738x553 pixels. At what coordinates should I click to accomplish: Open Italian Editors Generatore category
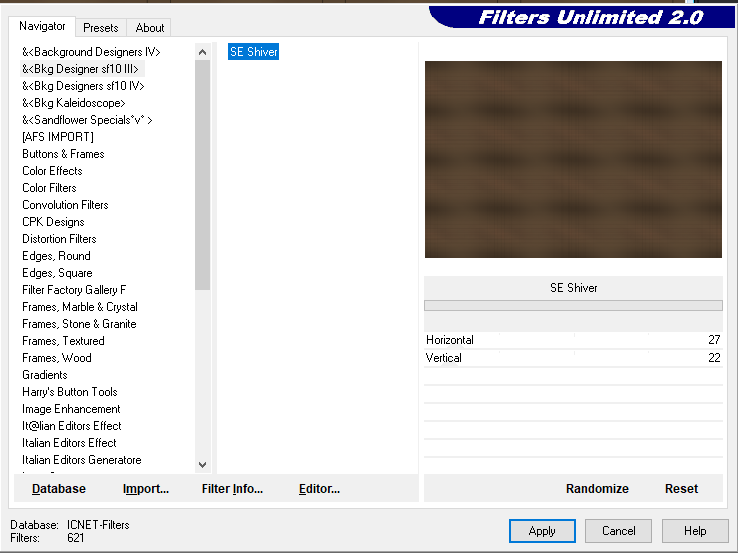81,460
